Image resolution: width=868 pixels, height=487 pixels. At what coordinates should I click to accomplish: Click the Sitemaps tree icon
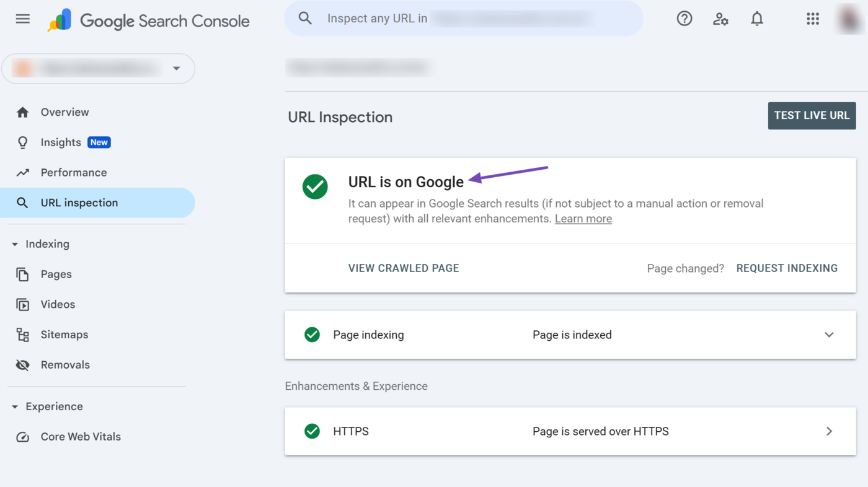click(23, 335)
